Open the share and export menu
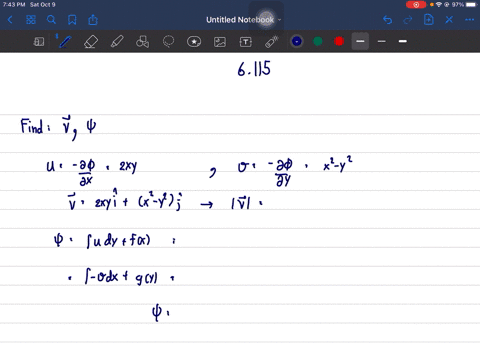Screen dimensions: 480x360 93,20
